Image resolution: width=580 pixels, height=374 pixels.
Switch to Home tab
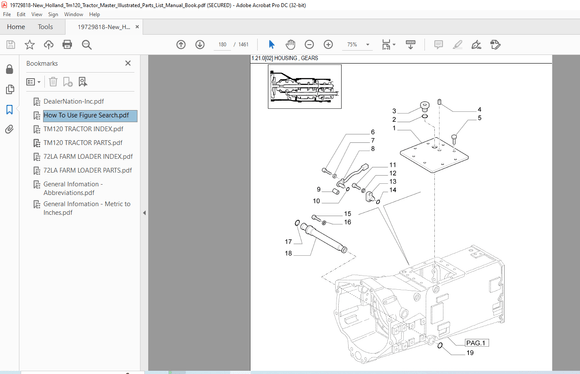click(16, 27)
